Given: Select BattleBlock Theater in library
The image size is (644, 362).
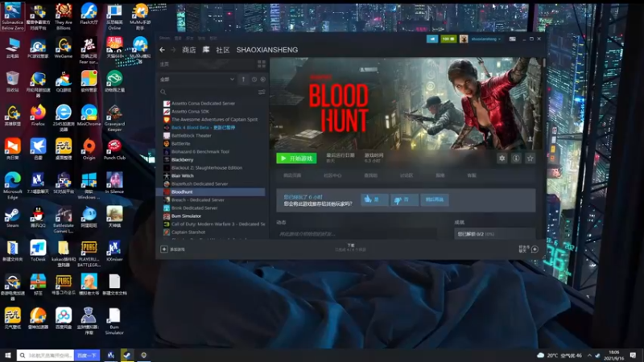Looking at the screenshot, I should [192, 135].
